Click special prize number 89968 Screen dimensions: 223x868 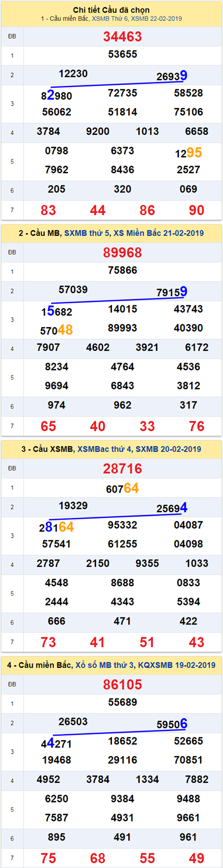click(122, 253)
